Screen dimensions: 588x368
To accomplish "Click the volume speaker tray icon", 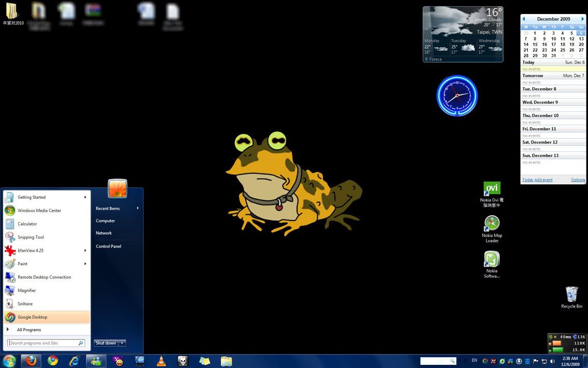I will [x=552, y=361].
